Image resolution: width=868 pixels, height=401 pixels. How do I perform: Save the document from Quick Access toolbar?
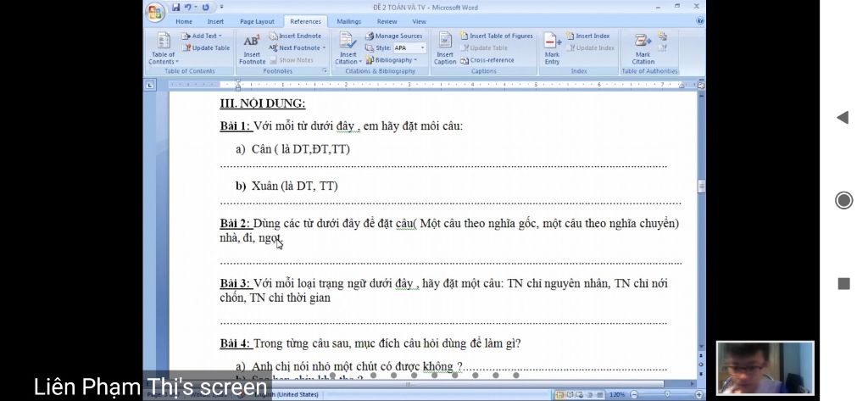coord(176,7)
